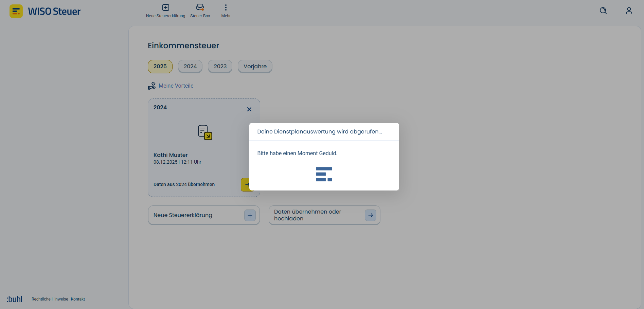This screenshot has height=309, width=644.
Task: Click the date 08.12.2025 | 12:11 Uhr
Action: (177, 162)
